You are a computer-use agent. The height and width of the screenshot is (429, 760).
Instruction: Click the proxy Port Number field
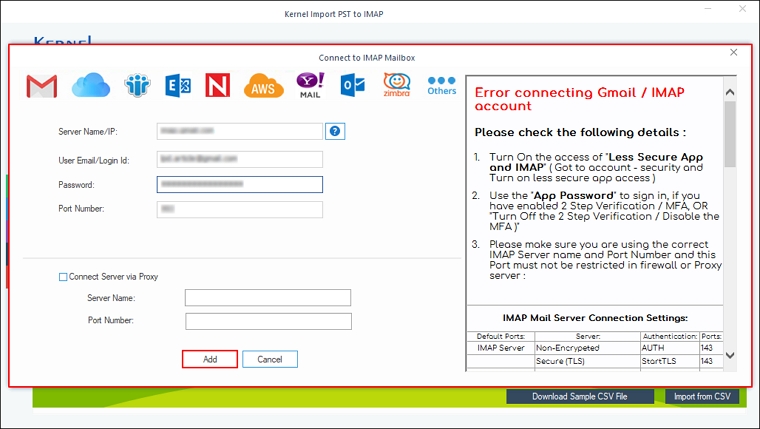pyautogui.click(x=269, y=321)
